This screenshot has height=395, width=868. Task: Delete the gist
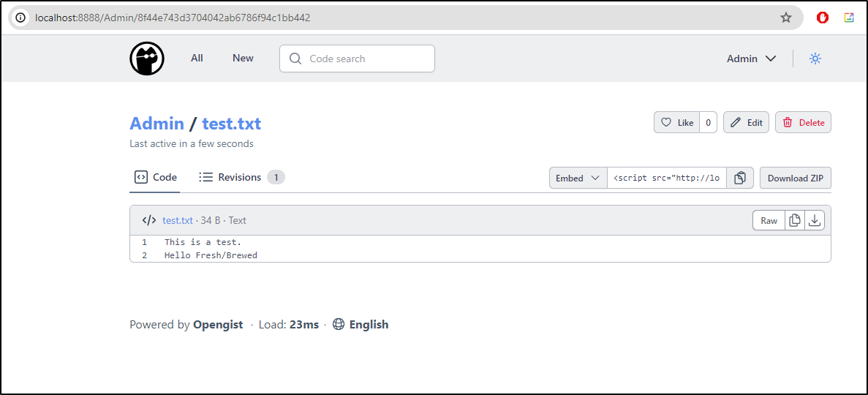(803, 122)
